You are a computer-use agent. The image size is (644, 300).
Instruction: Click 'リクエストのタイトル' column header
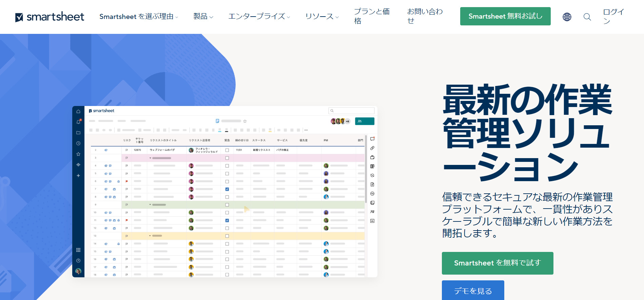(163, 140)
